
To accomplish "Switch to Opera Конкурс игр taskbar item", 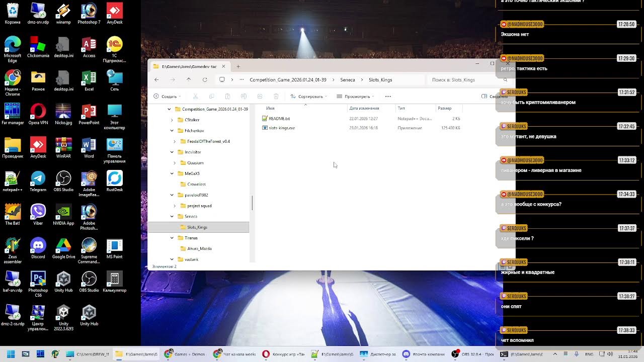I will coord(283,354).
